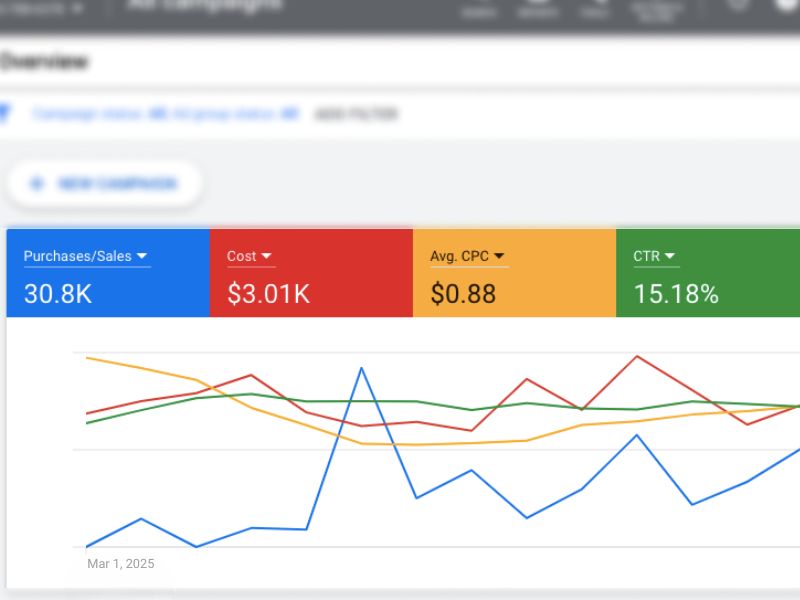
Task: Open the Purchases/Sales metric dropdown
Action: [x=141, y=255]
